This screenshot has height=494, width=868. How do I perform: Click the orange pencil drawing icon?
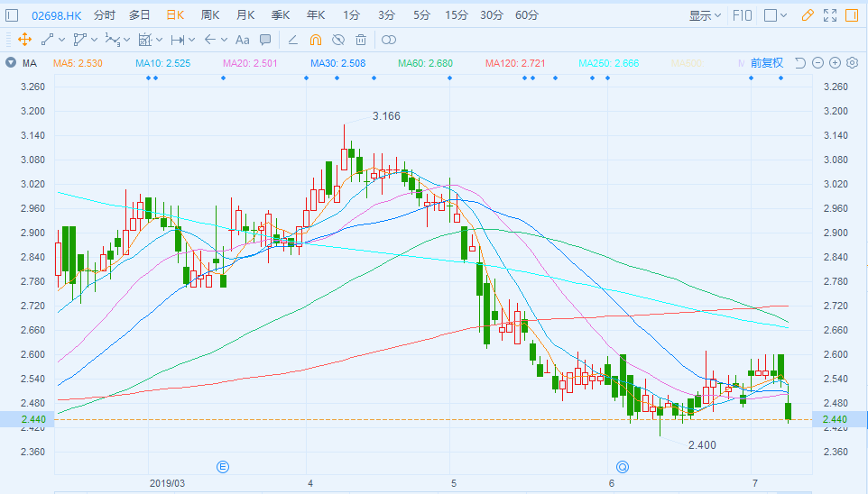(808, 15)
